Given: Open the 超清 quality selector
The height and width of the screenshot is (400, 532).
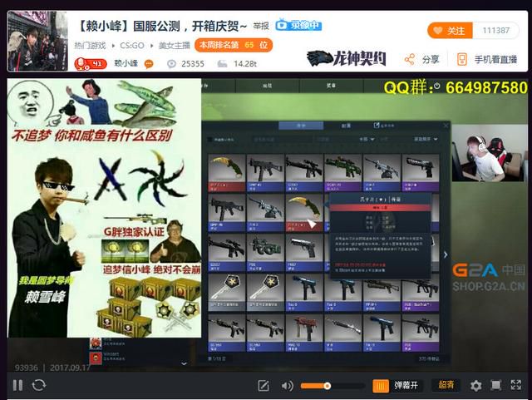Looking at the screenshot, I should [446, 385].
